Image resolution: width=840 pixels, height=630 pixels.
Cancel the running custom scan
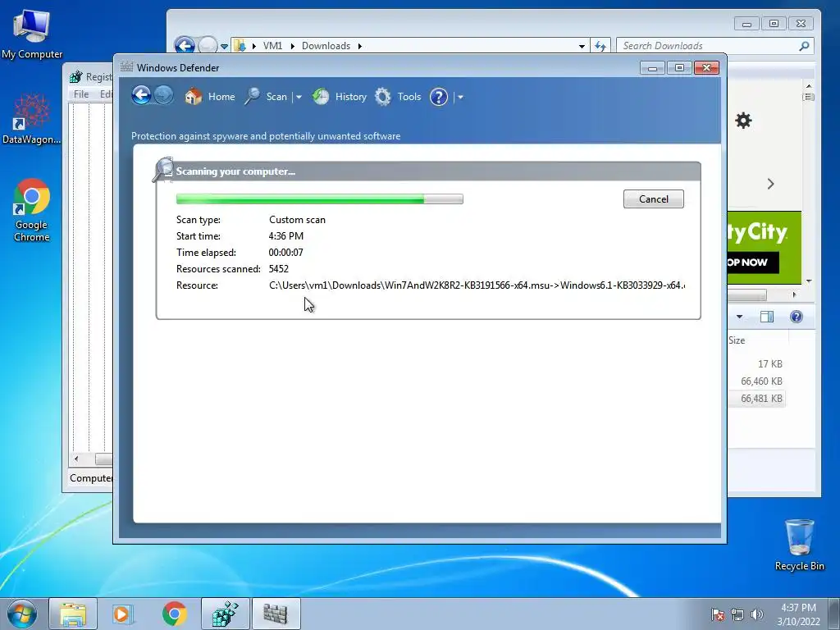coord(653,199)
